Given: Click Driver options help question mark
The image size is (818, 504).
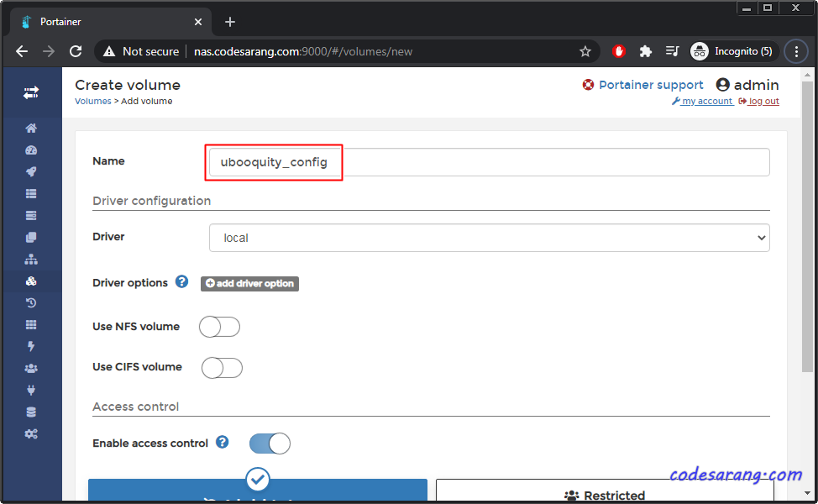Looking at the screenshot, I should point(181,281).
